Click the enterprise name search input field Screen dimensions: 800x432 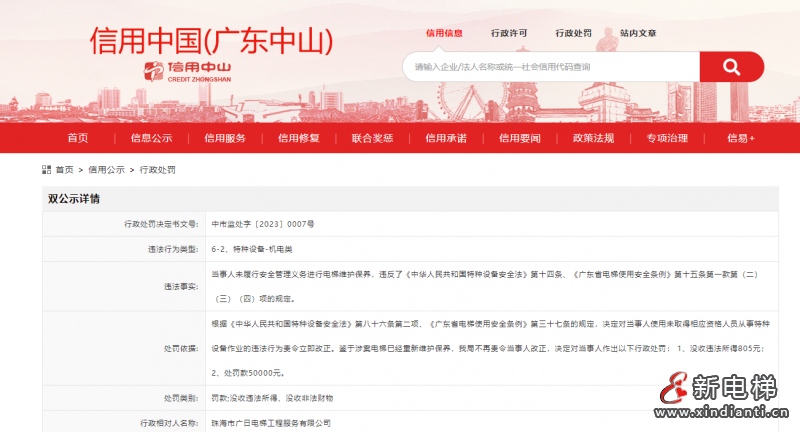click(550, 67)
